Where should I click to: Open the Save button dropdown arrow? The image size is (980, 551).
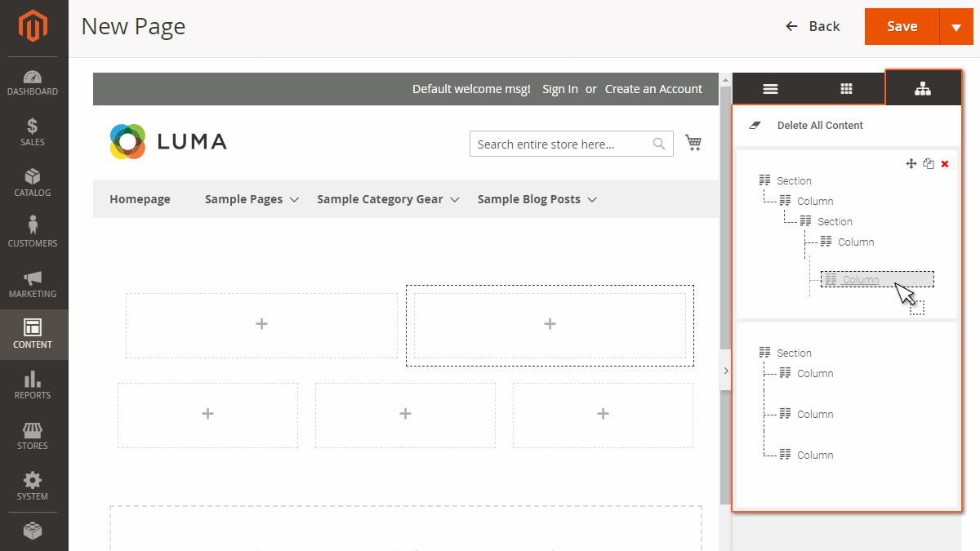pyautogui.click(x=956, y=27)
